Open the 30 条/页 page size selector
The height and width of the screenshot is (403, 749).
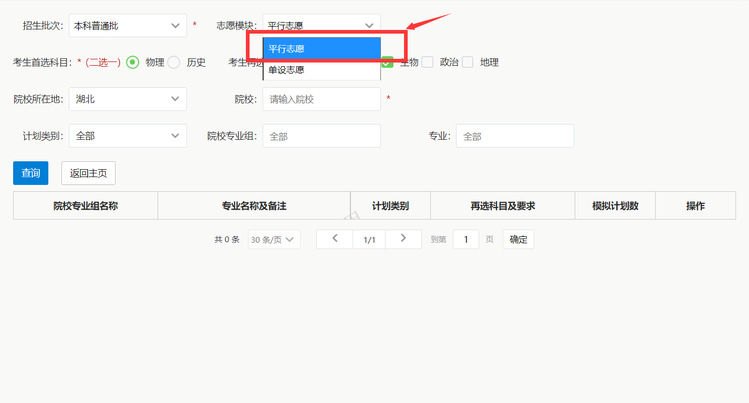pos(274,240)
